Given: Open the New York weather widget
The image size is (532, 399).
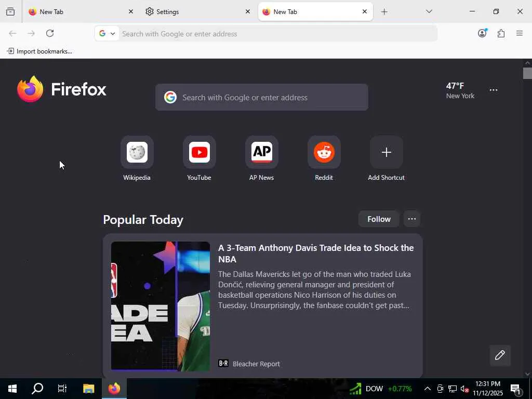Looking at the screenshot, I should [460, 90].
